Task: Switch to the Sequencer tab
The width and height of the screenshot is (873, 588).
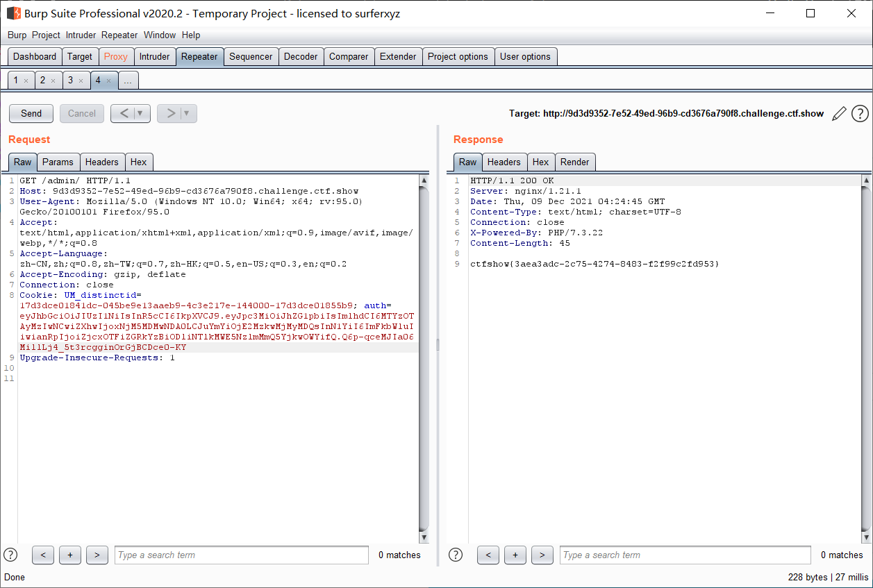Action: [251, 57]
